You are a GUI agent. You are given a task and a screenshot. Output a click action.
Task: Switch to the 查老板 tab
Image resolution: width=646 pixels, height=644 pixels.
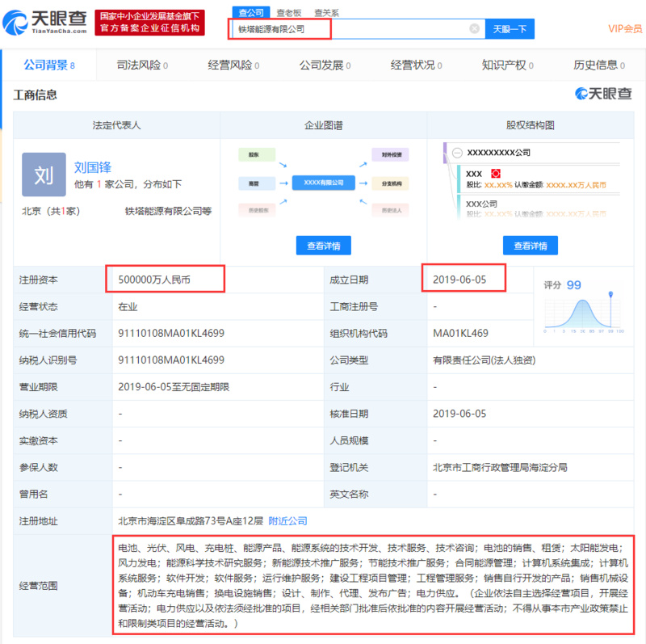(x=287, y=12)
